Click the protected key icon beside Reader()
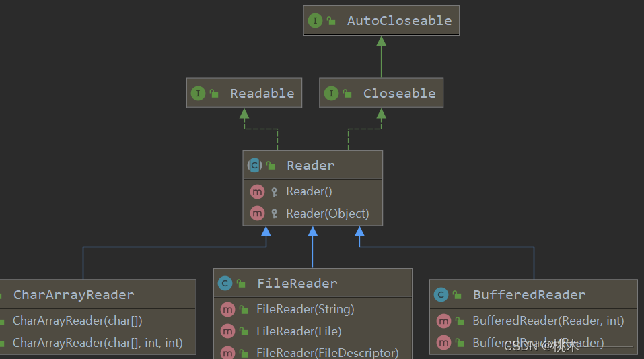 click(x=274, y=192)
